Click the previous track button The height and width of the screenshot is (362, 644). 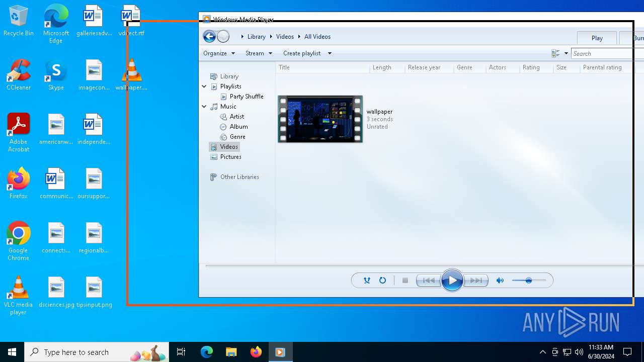click(429, 281)
